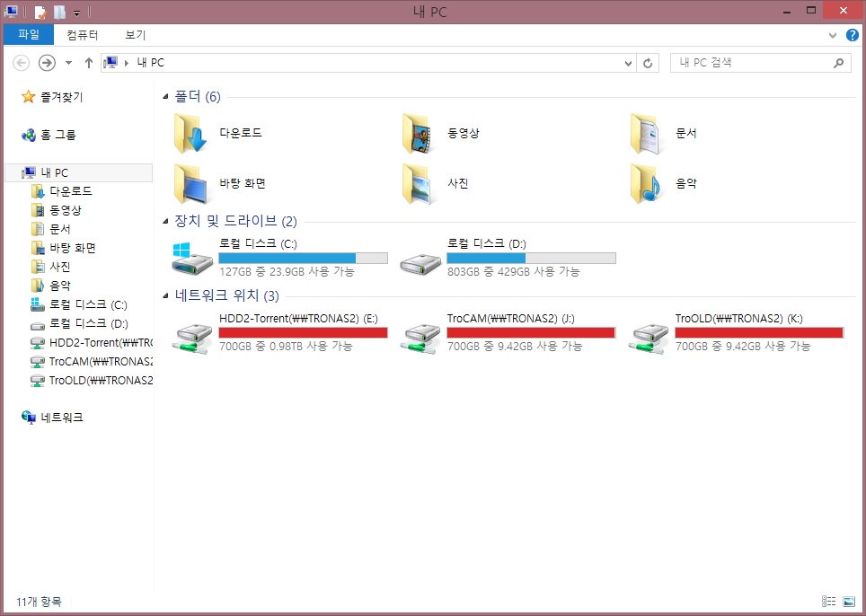Open the address bar history dropdown

[x=628, y=64]
